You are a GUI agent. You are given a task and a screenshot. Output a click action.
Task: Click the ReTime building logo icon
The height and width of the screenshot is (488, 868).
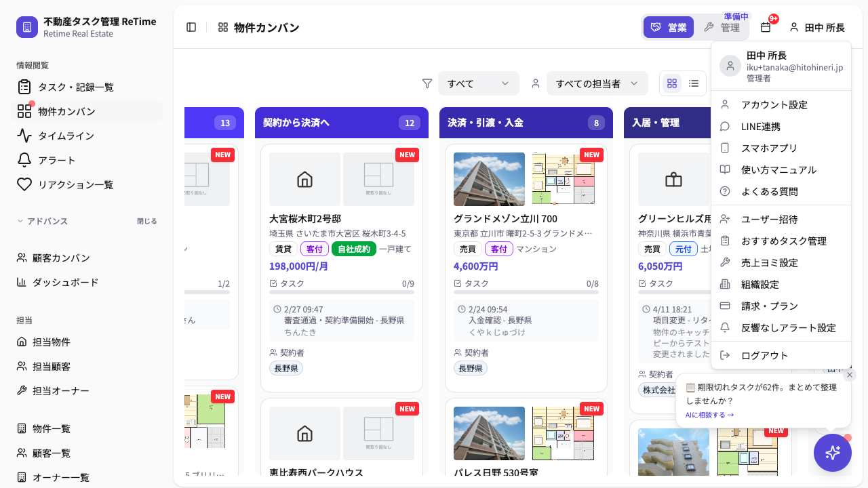tap(27, 27)
